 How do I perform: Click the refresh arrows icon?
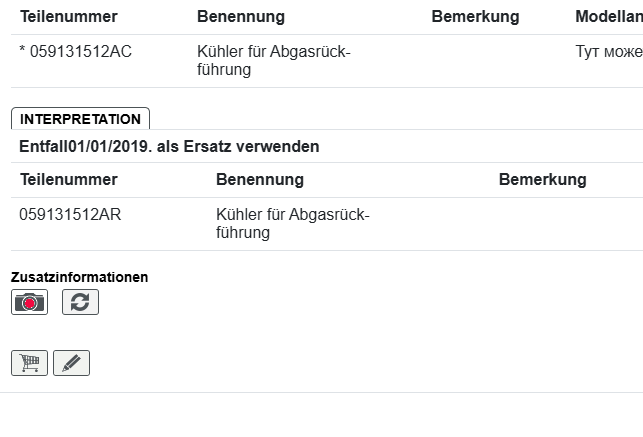click(80, 302)
